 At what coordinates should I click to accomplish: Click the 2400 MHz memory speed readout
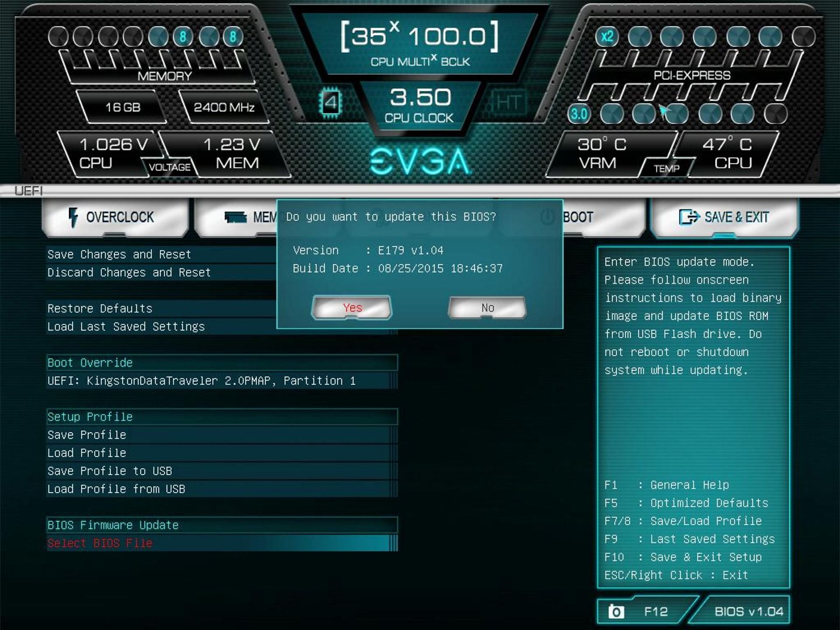pyautogui.click(x=224, y=107)
